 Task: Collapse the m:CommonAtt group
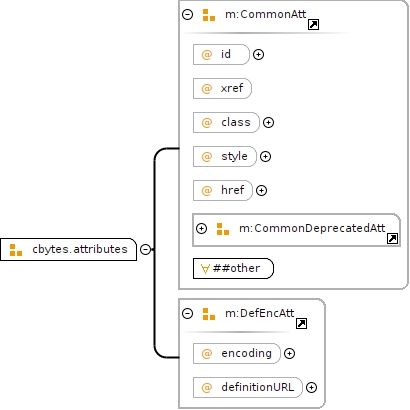coord(188,15)
